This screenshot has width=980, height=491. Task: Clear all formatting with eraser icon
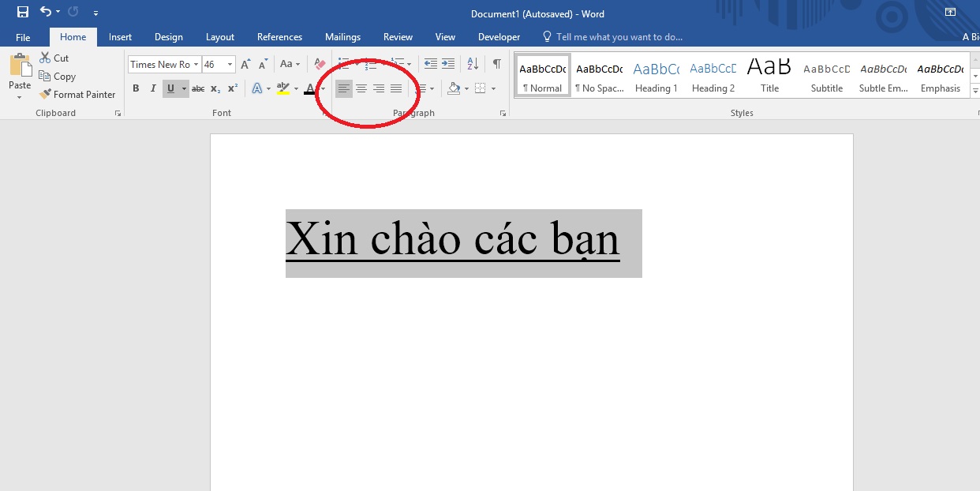coord(320,65)
